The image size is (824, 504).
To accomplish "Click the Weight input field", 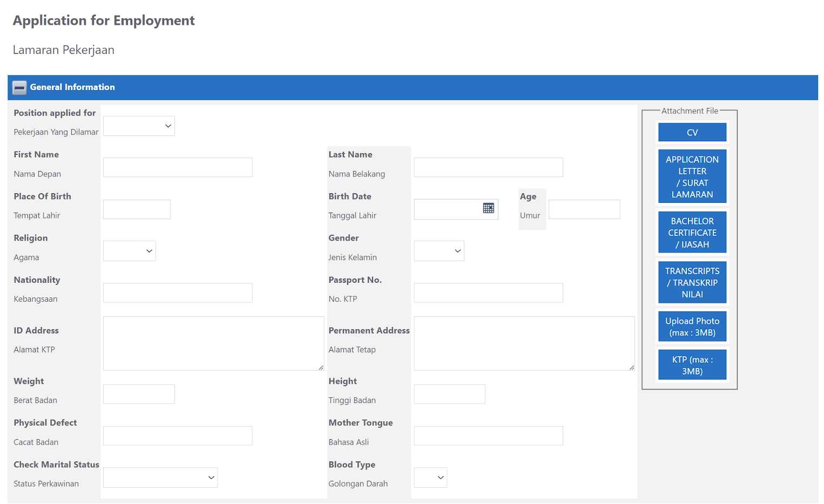I will (139, 394).
